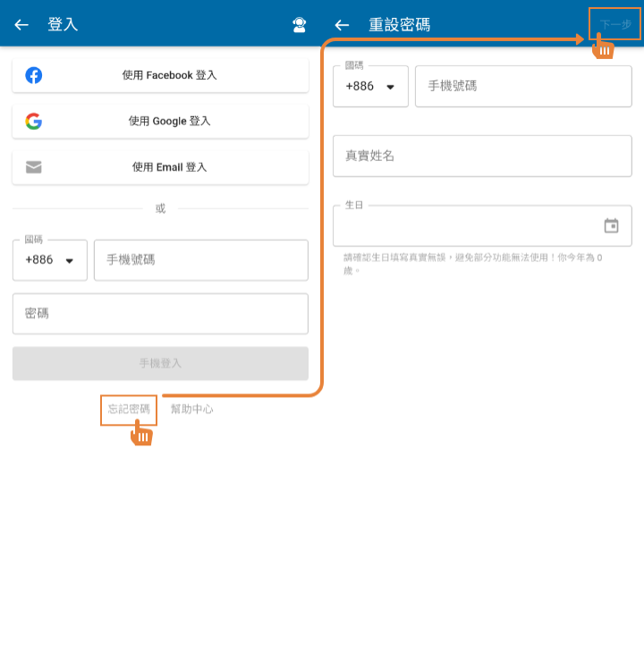
Task: Tap 下一步 in the reset password header
Action: coord(615,24)
